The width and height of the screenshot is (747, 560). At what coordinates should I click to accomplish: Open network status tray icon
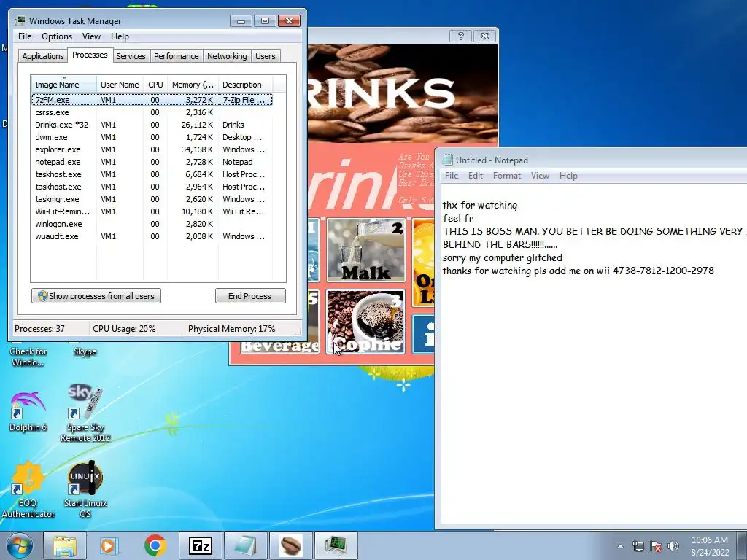tap(638, 546)
